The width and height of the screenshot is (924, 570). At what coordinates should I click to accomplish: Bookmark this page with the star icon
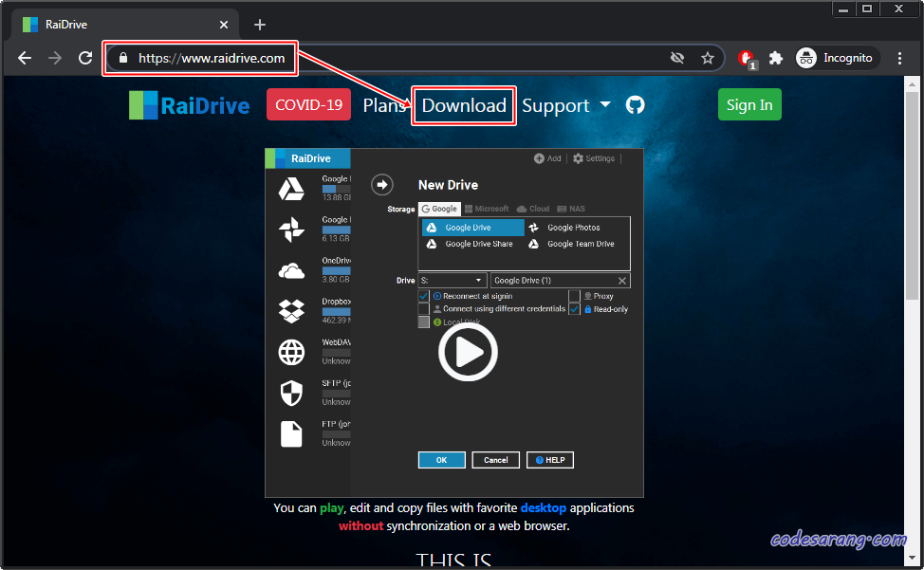[707, 58]
